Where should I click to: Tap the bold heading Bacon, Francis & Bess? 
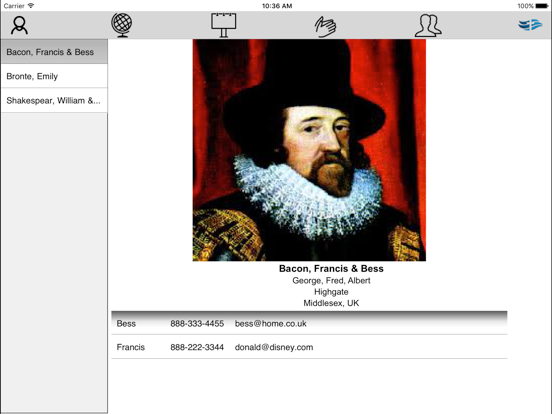(331, 269)
